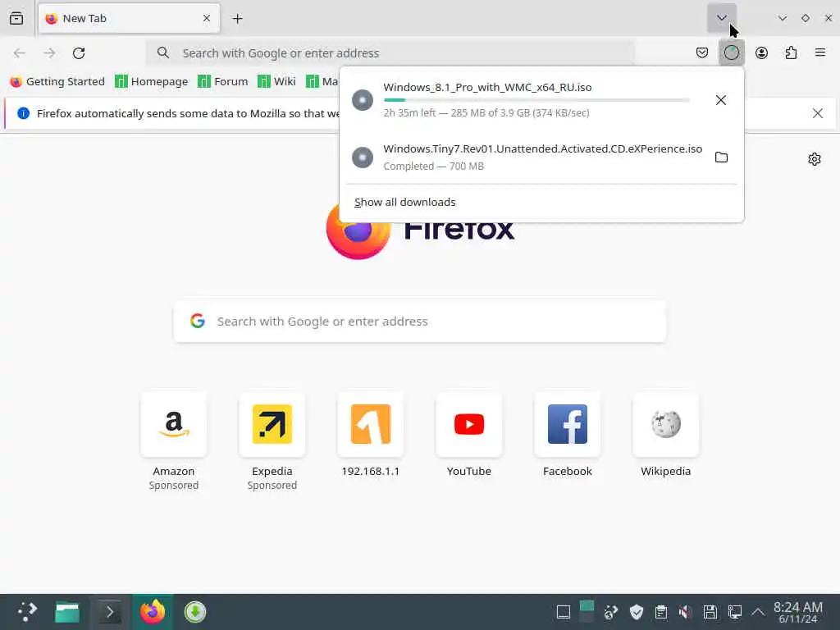840x630 pixels.
Task: Click the Windows_8.1_Pro download progress bar
Action: click(x=536, y=100)
